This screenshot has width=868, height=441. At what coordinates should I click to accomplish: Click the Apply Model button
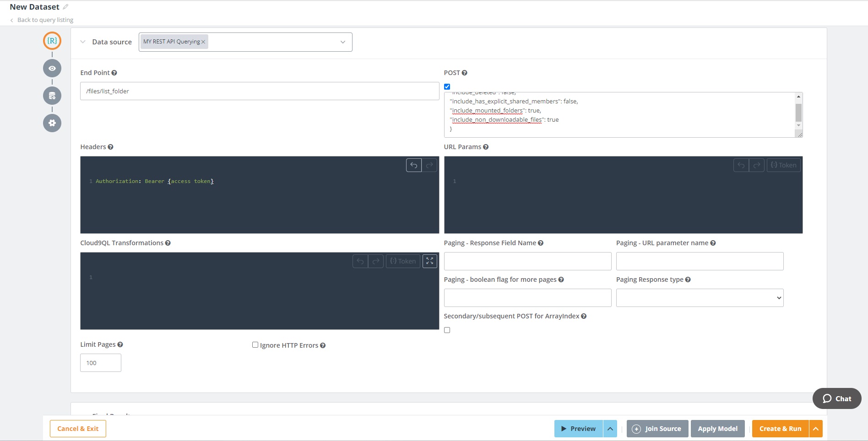pos(717,429)
